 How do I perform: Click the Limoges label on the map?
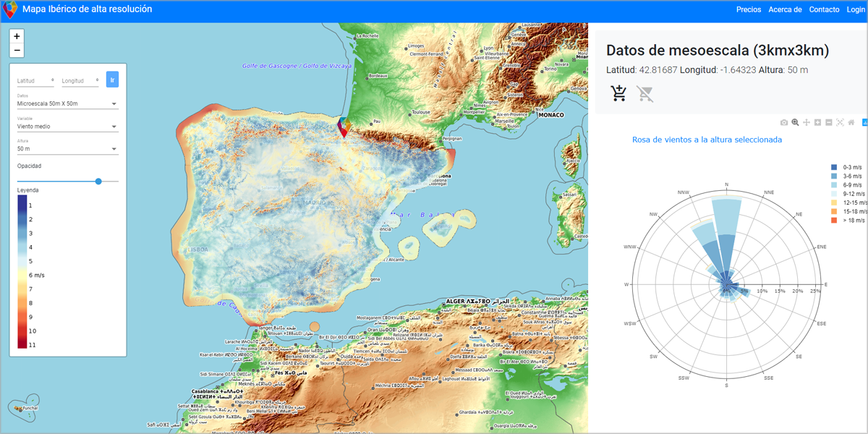pyautogui.click(x=416, y=46)
